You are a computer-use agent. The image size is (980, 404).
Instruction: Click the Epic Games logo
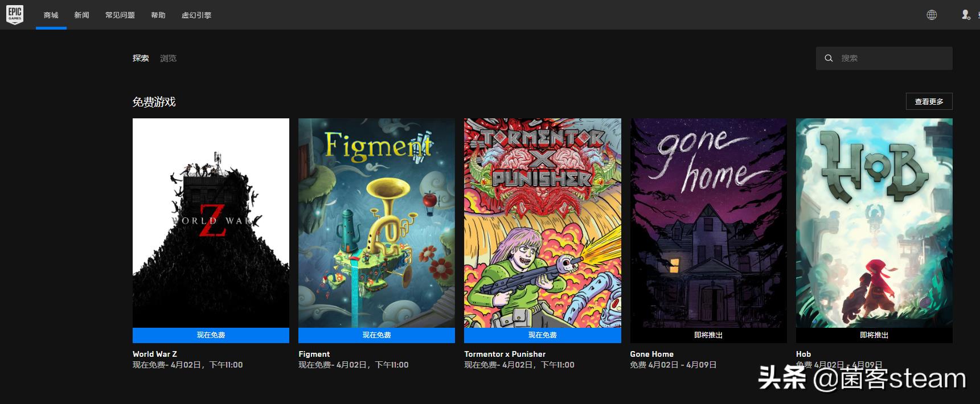15,14
